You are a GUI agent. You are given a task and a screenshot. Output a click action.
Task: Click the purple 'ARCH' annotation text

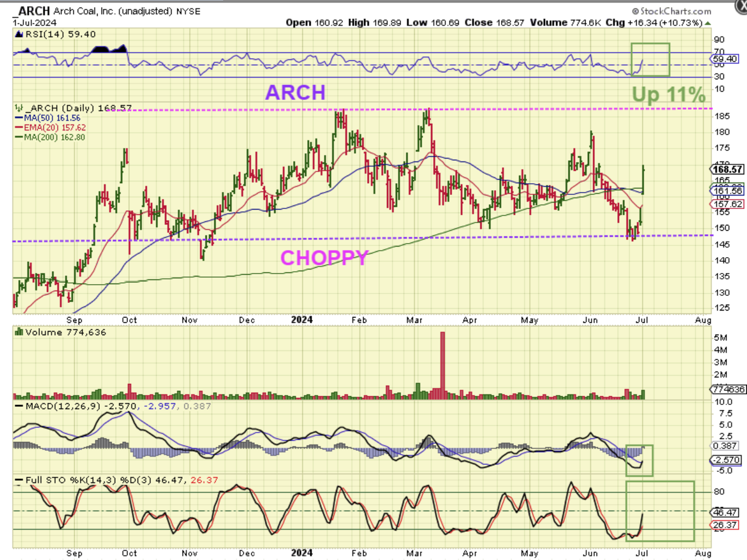(295, 92)
